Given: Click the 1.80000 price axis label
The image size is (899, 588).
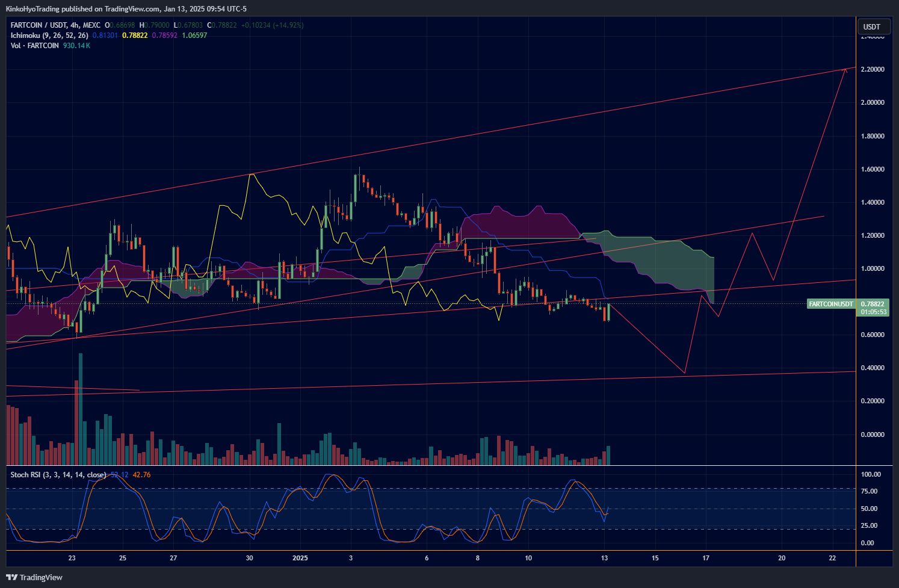Looking at the screenshot, I should click(x=873, y=136).
